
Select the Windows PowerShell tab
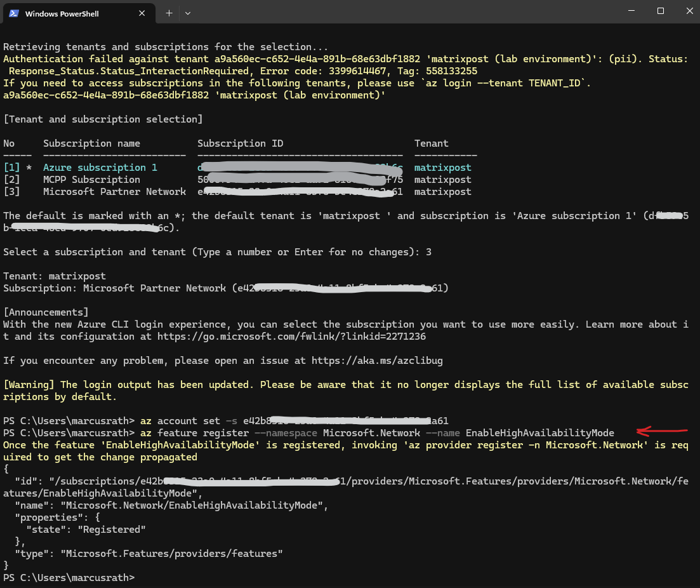[x=79, y=13]
